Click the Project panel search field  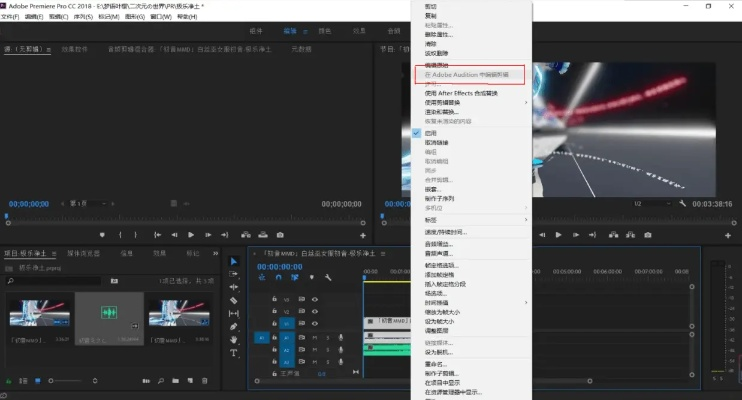[x=54, y=281]
